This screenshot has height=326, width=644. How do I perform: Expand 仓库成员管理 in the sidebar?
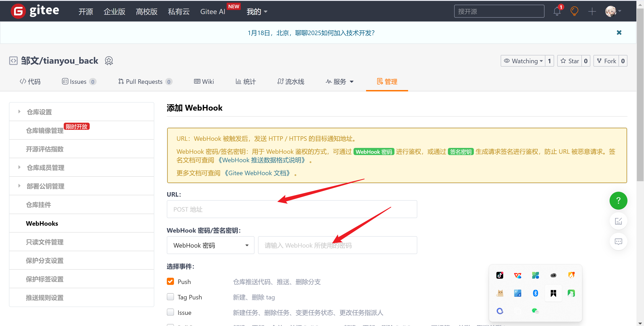(x=81, y=167)
